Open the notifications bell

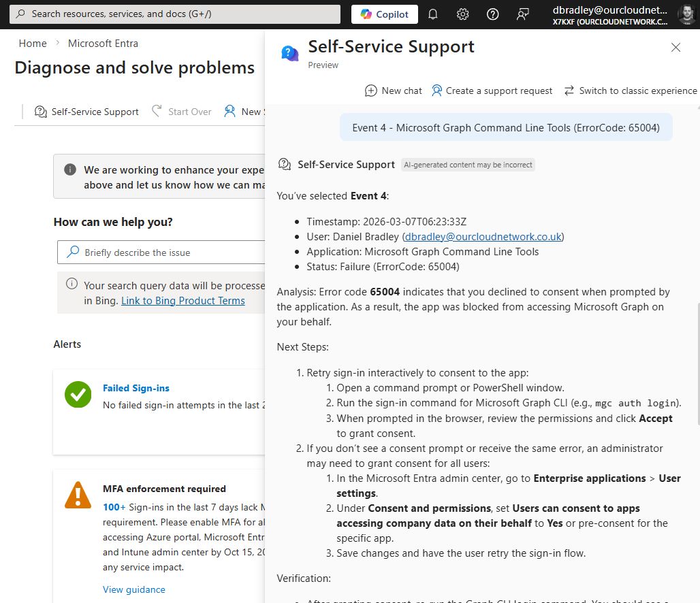432,14
